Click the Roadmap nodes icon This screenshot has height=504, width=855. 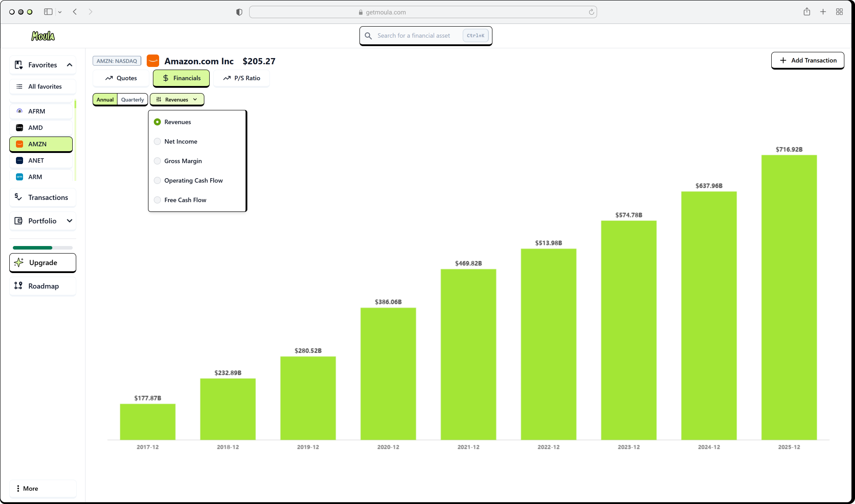19,286
